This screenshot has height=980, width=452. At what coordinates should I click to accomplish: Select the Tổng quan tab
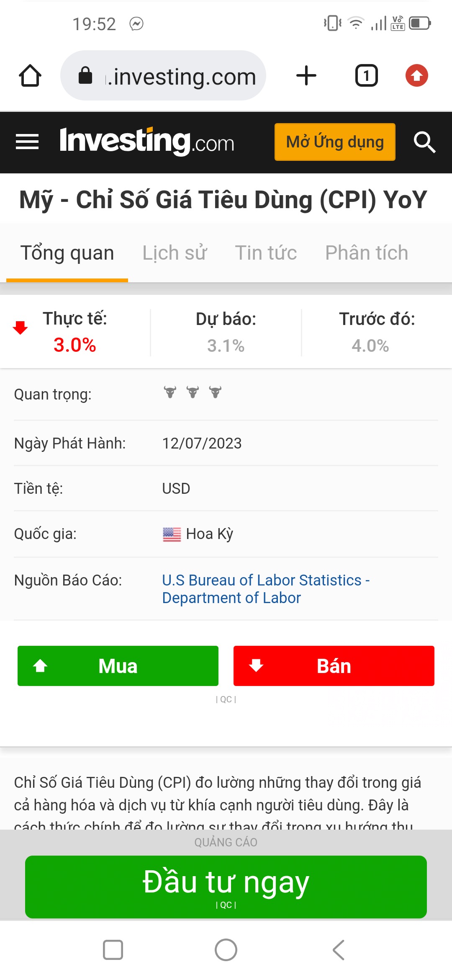[x=67, y=253]
